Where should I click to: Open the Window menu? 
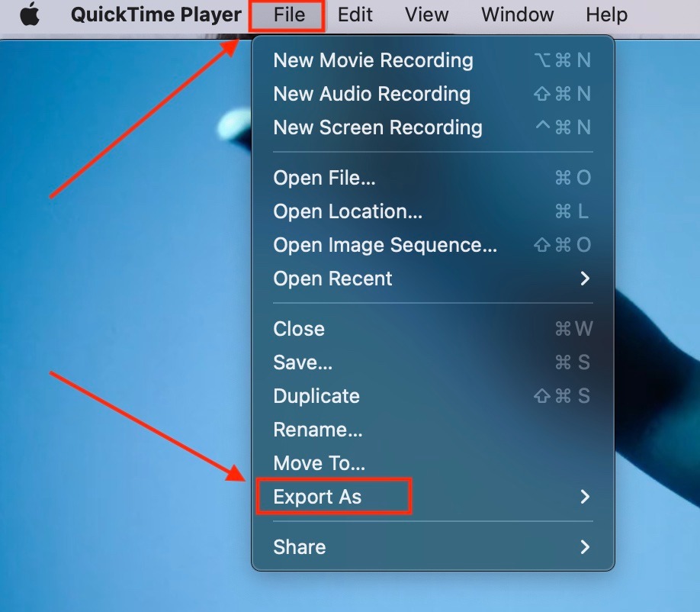point(518,14)
